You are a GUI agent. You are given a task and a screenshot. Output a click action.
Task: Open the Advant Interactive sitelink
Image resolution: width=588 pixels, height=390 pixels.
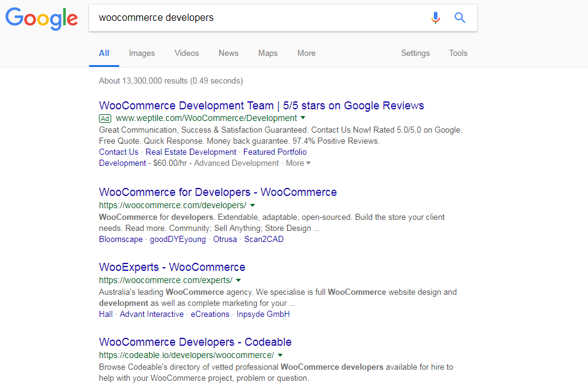152,314
